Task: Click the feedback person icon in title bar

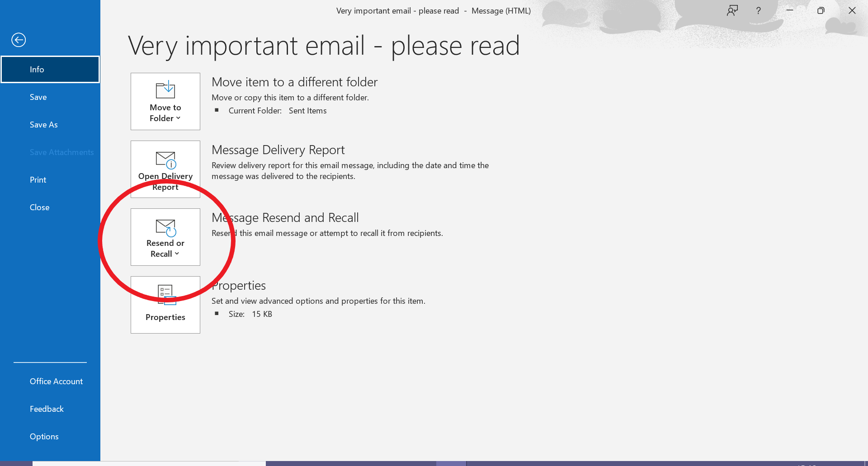Action: click(732, 10)
